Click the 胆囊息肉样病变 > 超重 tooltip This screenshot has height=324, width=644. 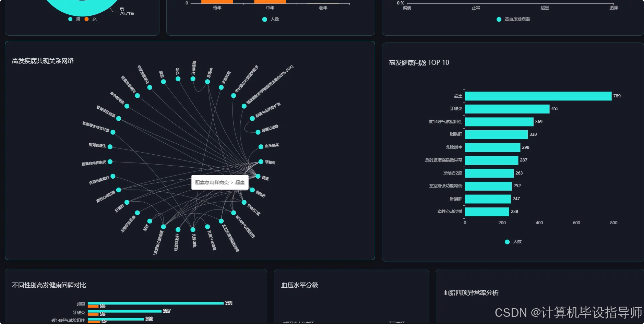tap(220, 182)
